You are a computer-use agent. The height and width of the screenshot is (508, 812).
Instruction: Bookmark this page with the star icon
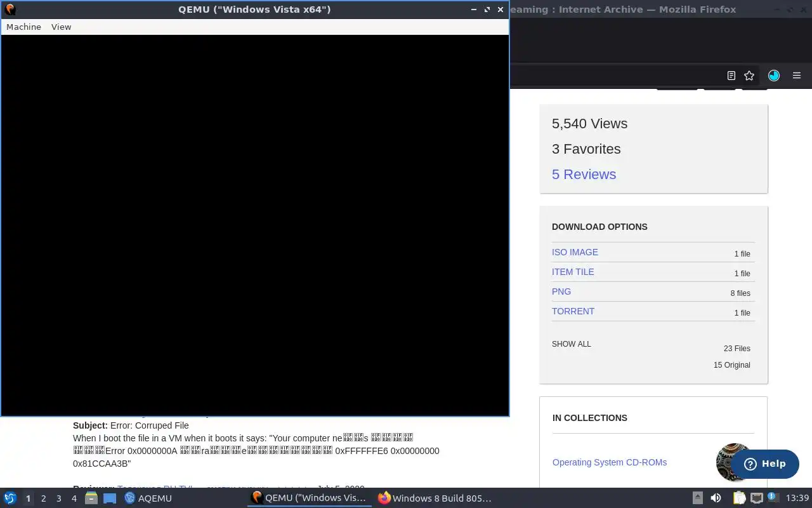point(749,76)
